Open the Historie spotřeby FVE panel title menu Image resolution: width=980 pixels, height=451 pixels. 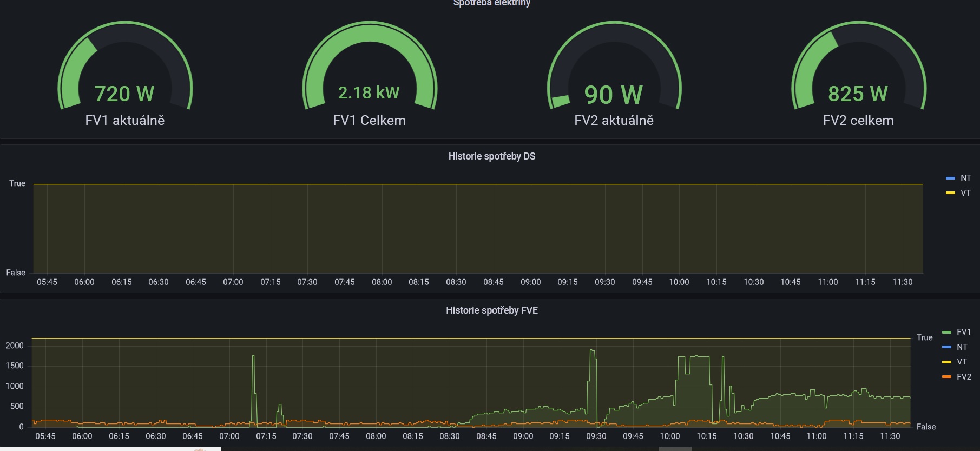point(491,310)
